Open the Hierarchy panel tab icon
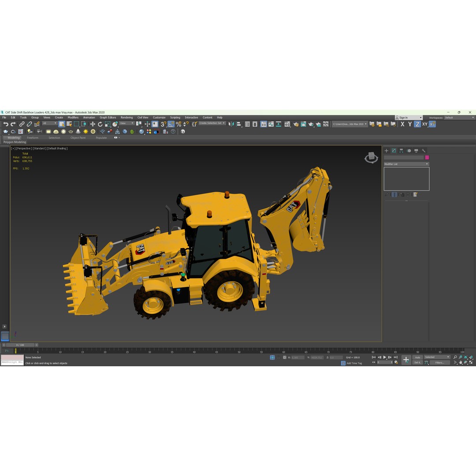This screenshot has width=476, height=476. [402, 151]
